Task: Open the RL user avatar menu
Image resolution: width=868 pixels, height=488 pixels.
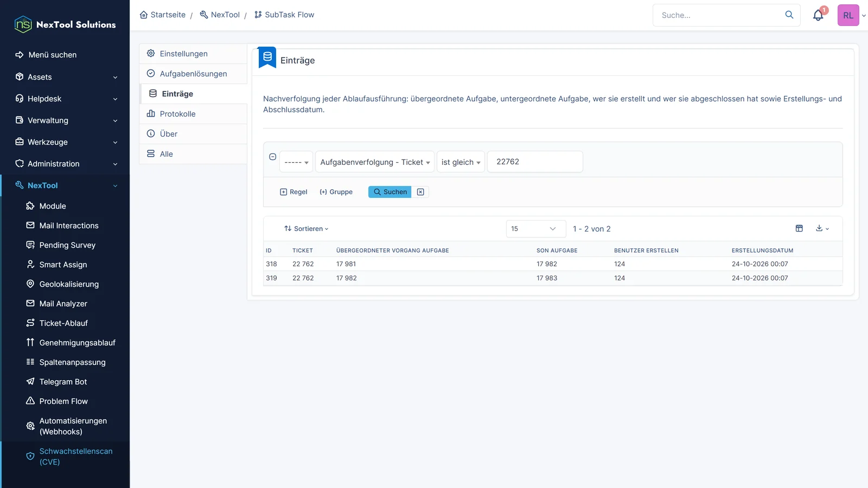Action: [x=848, y=15]
